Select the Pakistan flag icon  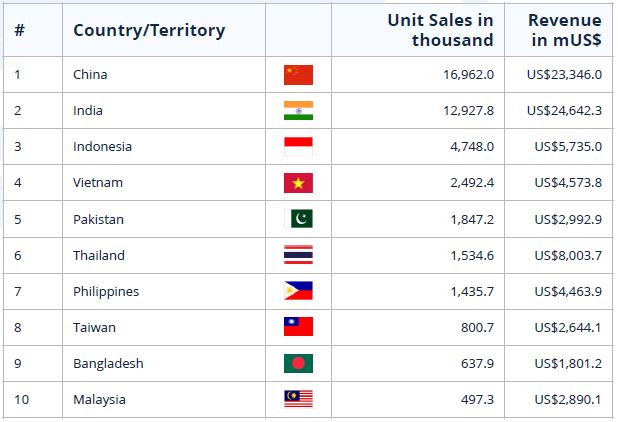click(298, 219)
